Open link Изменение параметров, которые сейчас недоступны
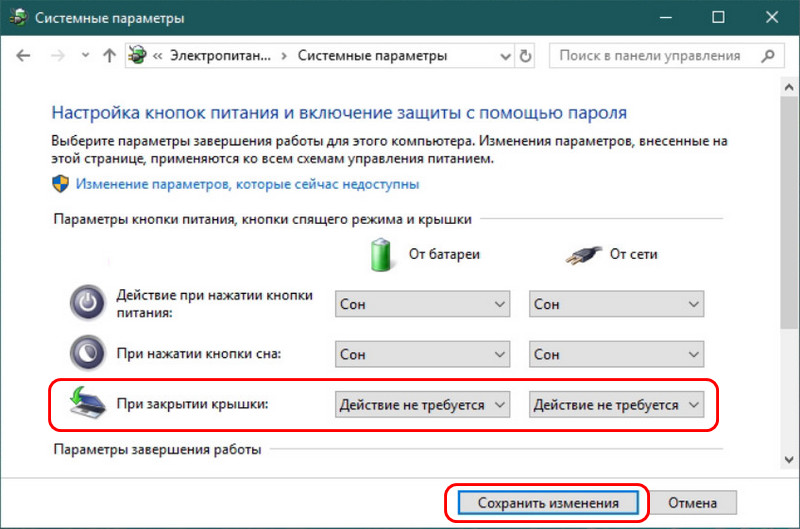 (247, 184)
